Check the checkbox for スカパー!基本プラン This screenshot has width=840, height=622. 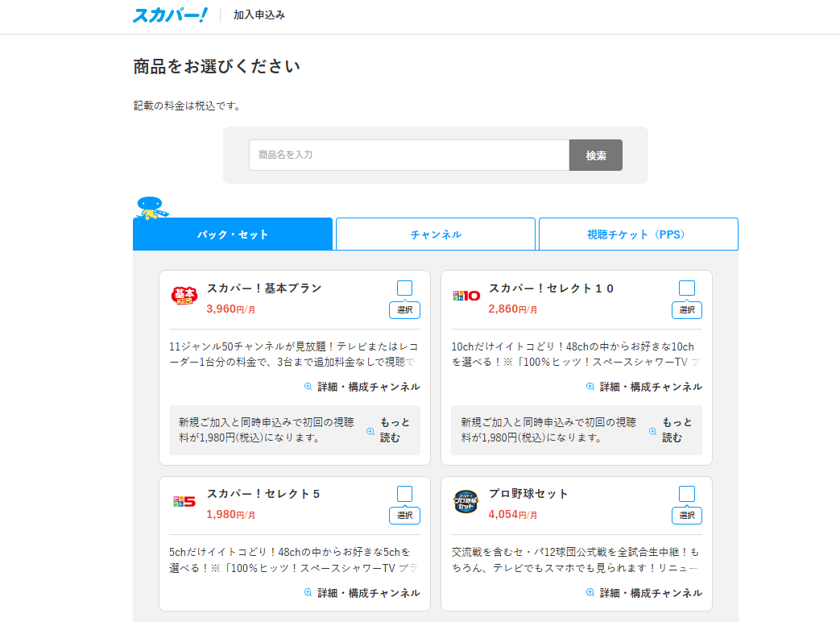click(x=404, y=288)
